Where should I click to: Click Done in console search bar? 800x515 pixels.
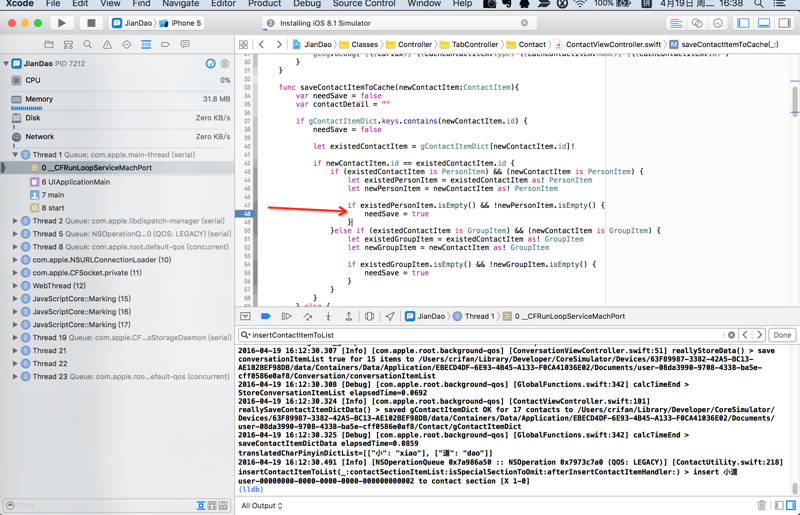click(x=782, y=335)
